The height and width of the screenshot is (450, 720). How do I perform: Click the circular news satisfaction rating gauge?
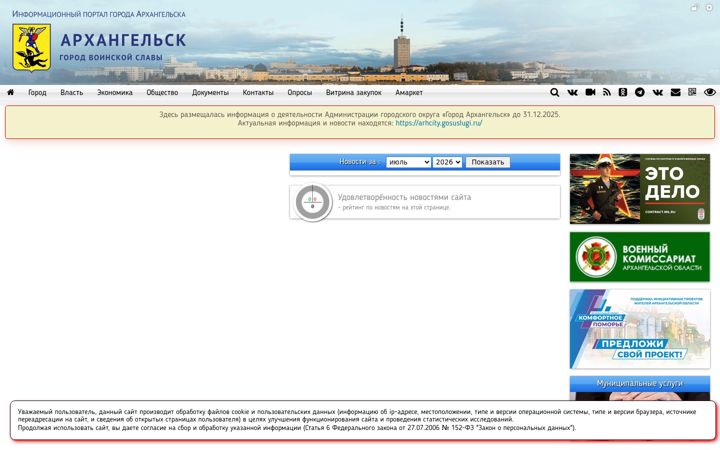(313, 202)
